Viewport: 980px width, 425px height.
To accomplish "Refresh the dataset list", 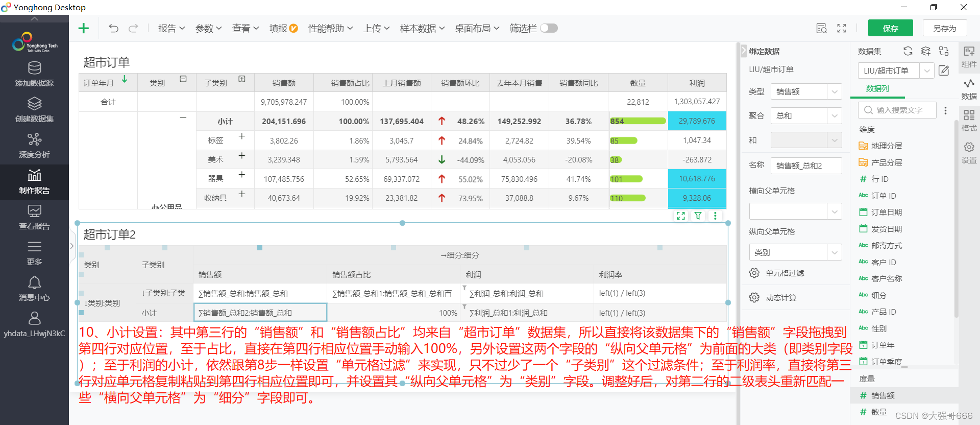I will click(x=908, y=51).
